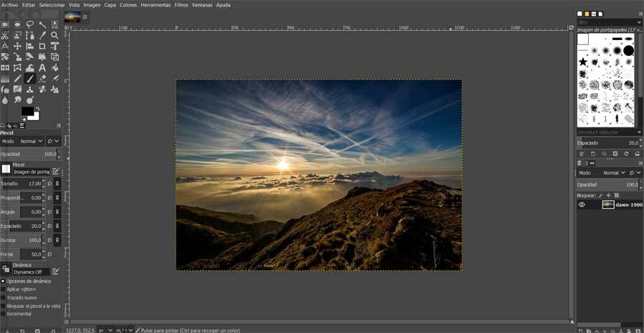Enable the Trazado suave checkbox
644x333 pixels.
tap(3, 298)
